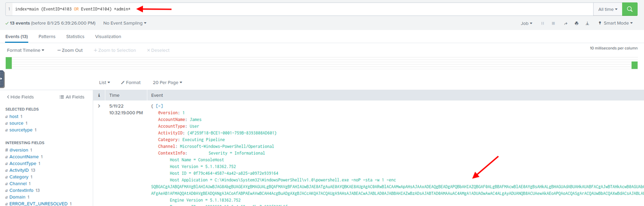Click the 10 milliseconds per column label
Viewport: 644px width, 206px height.
614,48
